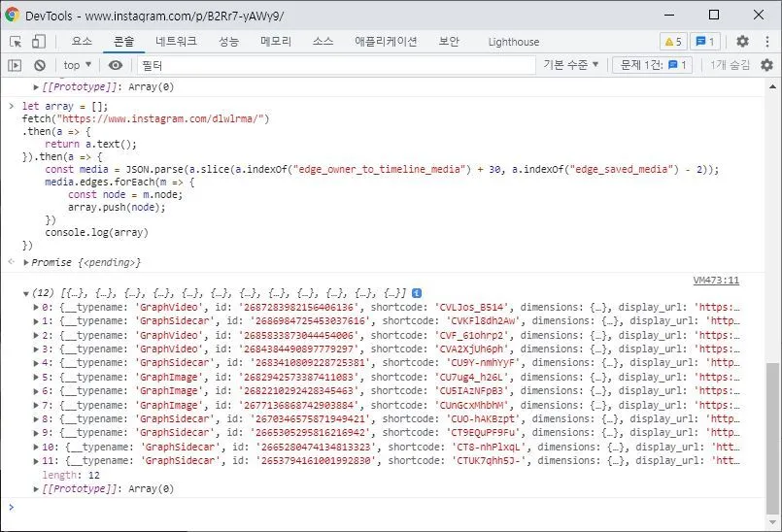
Task: Click the 'let array = [];' code line
Action: (x=65, y=106)
